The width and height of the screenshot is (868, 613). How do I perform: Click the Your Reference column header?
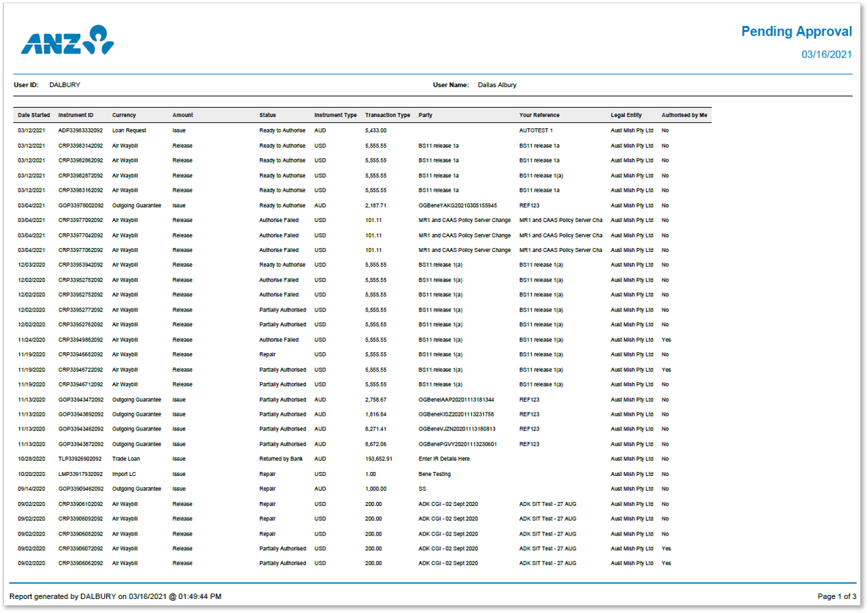tap(539, 115)
